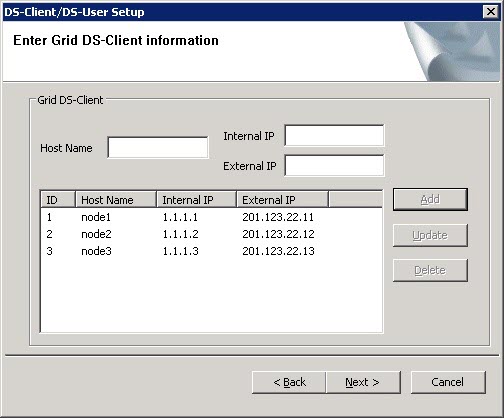Click the Update button
Screen dimensions: 504x418
click(x=430, y=235)
